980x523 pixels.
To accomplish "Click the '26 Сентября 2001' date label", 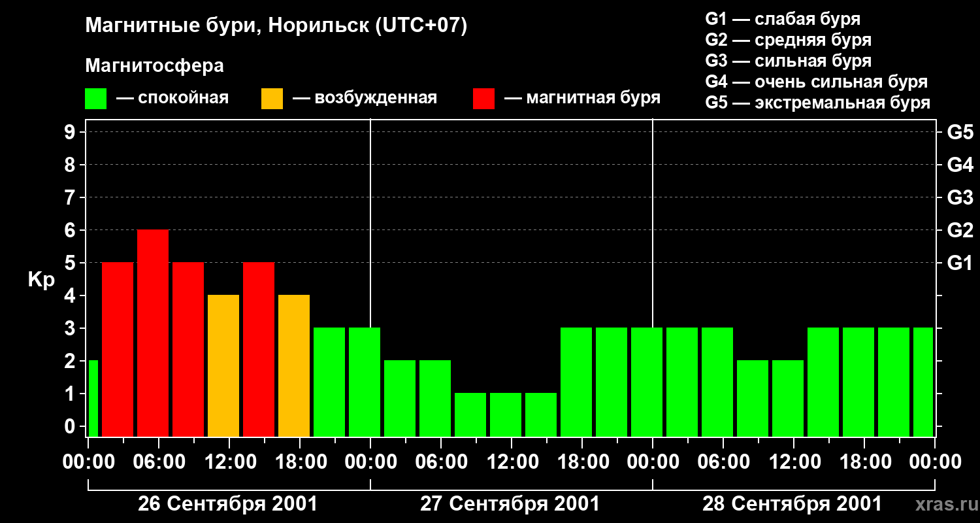I will click(228, 504).
